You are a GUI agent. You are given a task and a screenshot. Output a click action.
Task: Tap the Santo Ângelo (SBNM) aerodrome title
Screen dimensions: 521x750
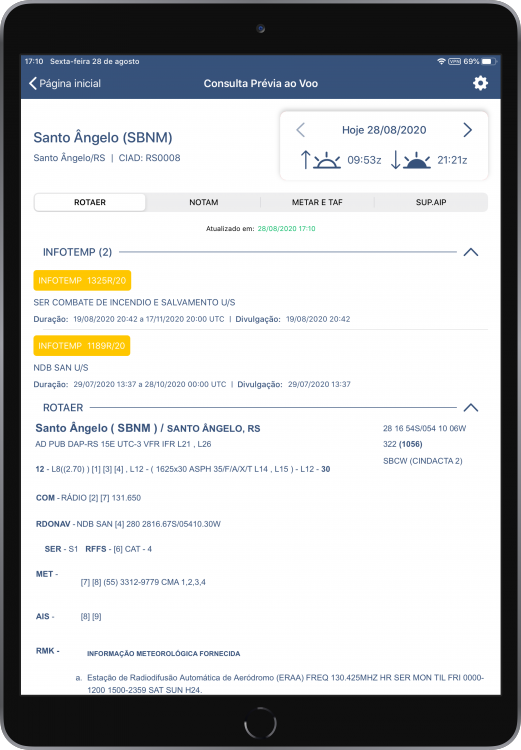(x=103, y=138)
